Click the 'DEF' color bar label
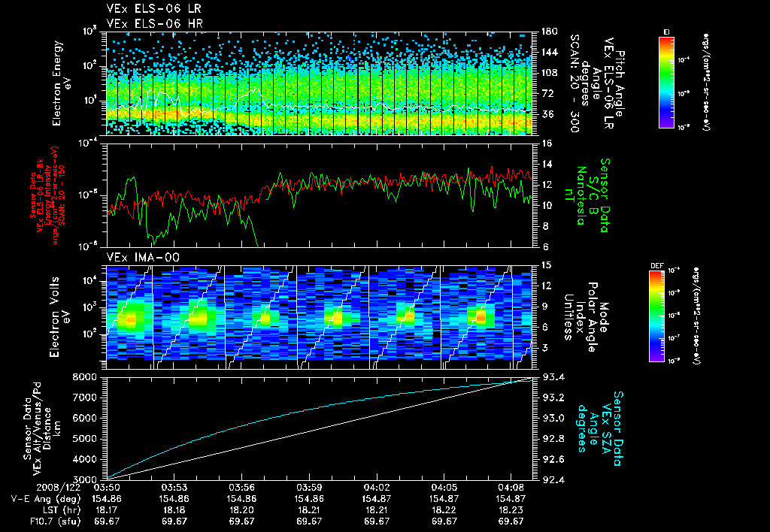The height and width of the screenshot is (532, 770). click(x=656, y=266)
